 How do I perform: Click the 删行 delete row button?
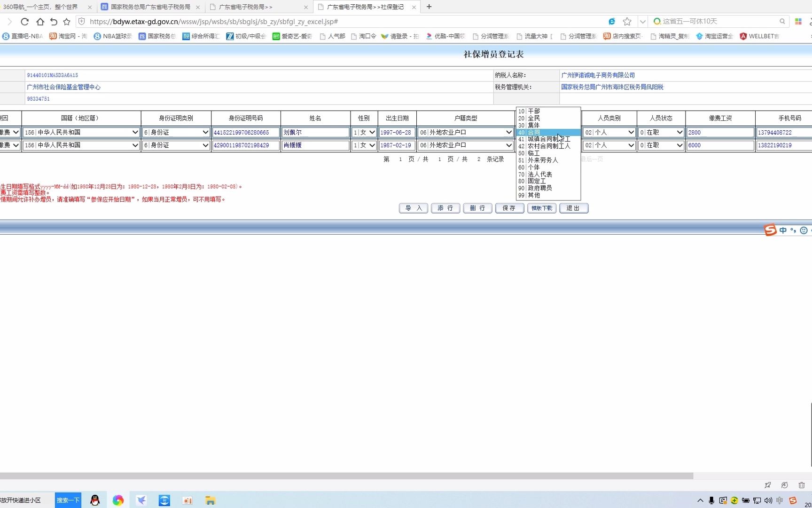(x=477, y=208)
